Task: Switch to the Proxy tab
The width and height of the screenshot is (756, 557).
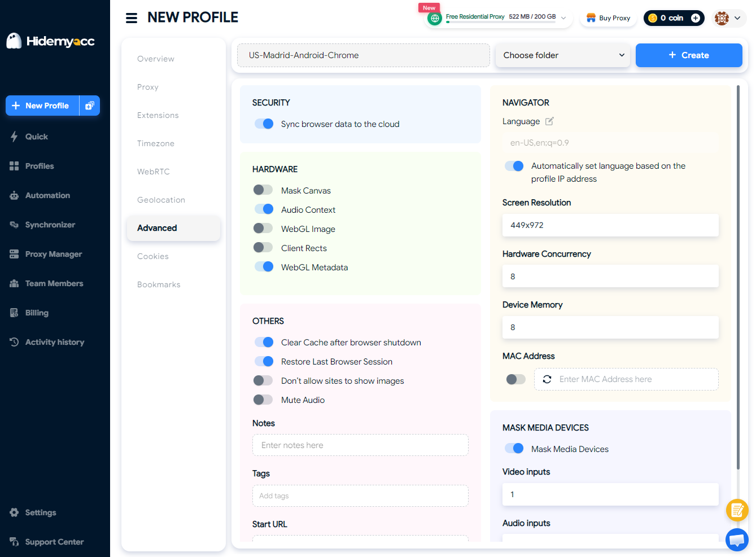Action: click(148, 87)
